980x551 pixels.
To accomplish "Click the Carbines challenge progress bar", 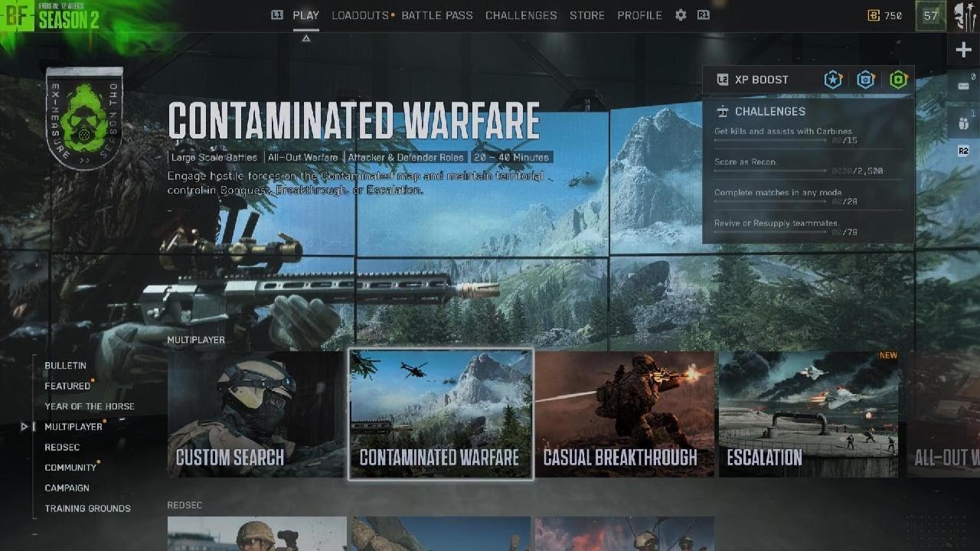I will (x=771, y=140).
